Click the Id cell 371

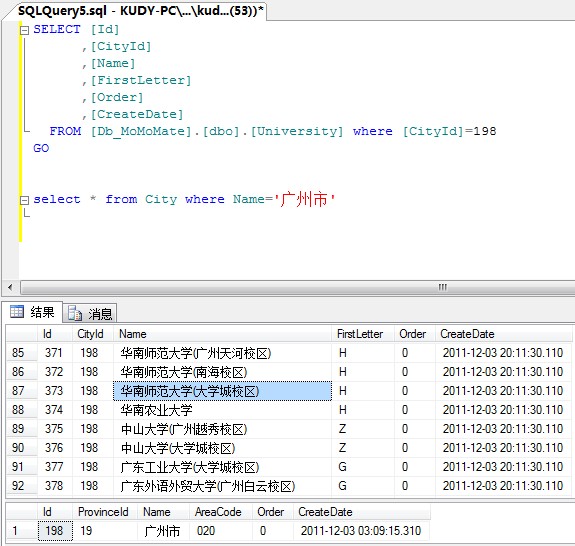[54, 353]
